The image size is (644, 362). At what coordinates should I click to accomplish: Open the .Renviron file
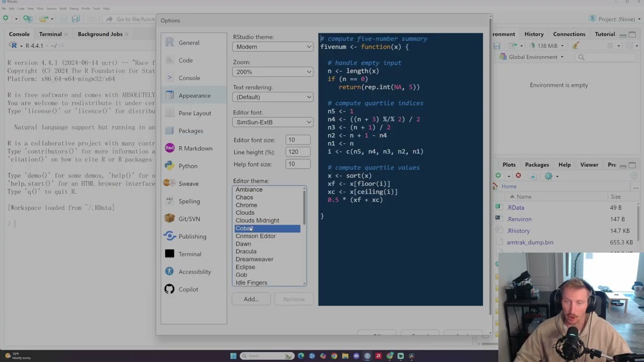(519, 219)
